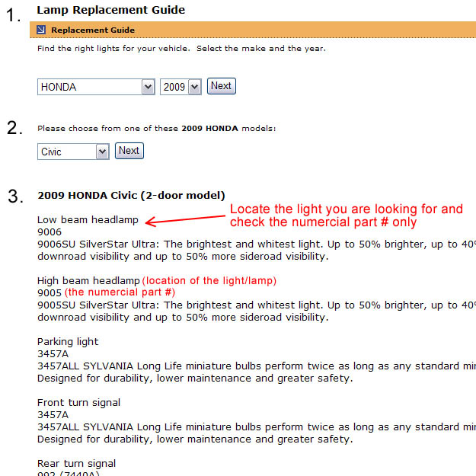
Task: Click the blue arrow Replacement Guide icon
Action: pos(41,30)
